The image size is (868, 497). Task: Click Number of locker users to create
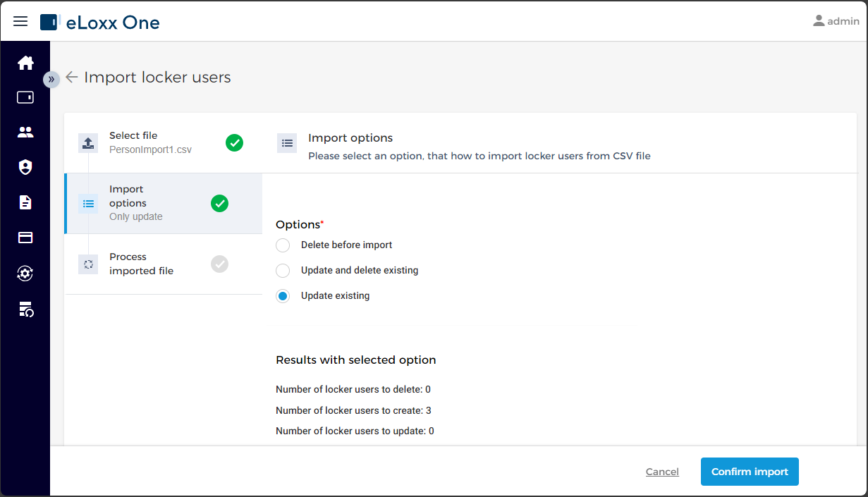click(x=353, y=410)
